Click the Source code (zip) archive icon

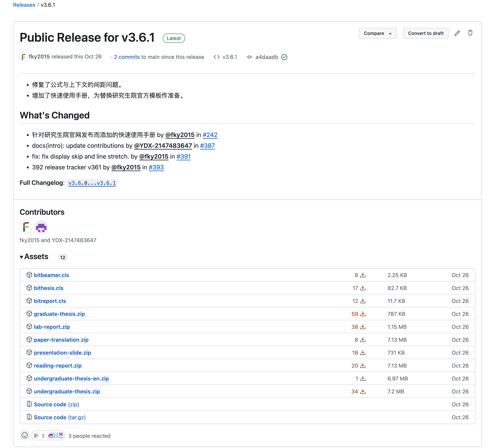[x=29, y=404]
